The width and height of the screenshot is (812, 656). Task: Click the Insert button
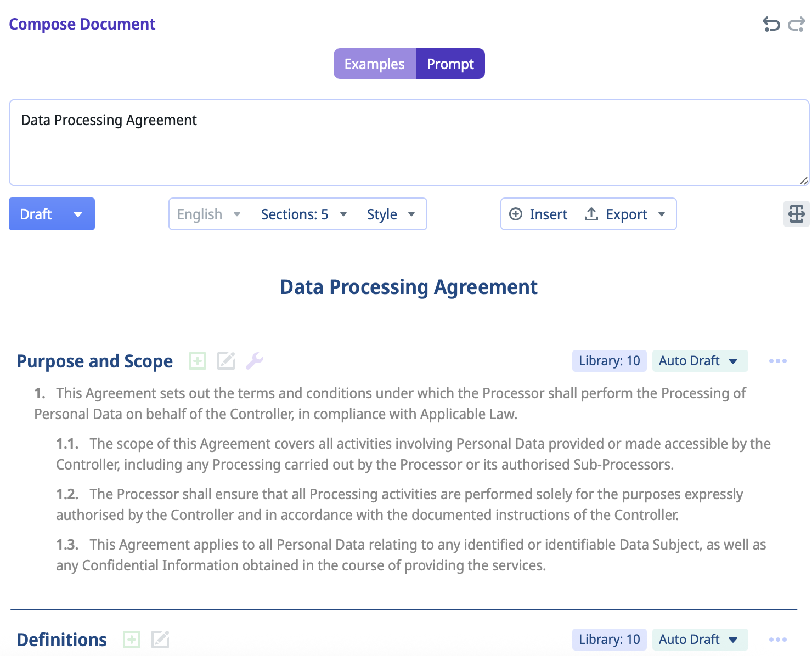point(538,214)
